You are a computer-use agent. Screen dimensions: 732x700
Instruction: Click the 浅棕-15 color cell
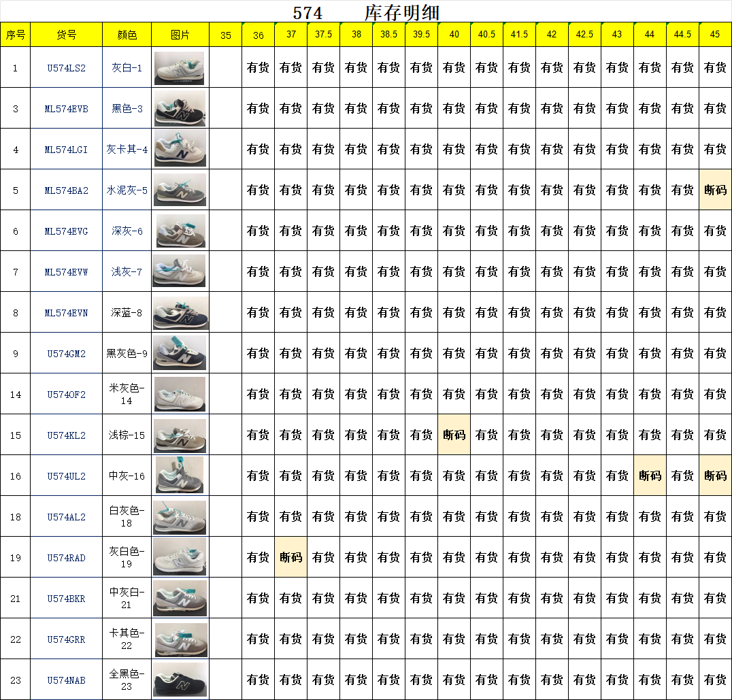pos(127,435)
